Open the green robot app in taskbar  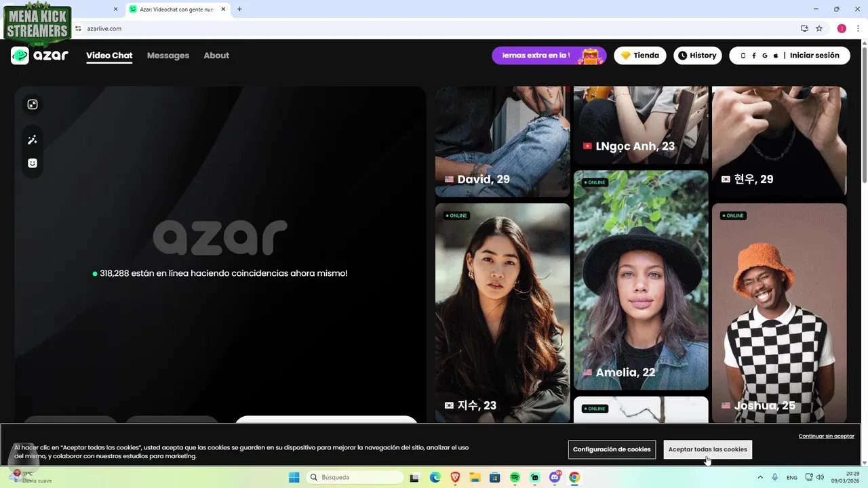coord(535,477)
